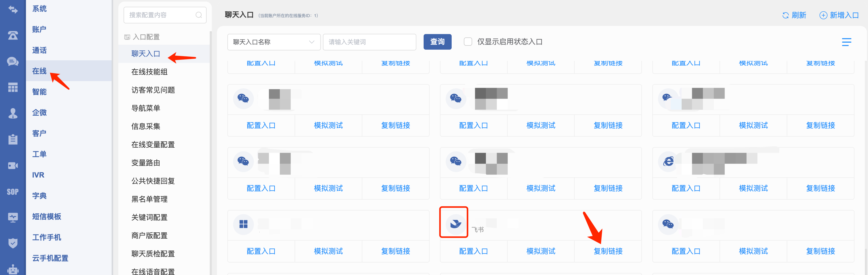The image size is (868, 275).
Task: Toggle 仅显示启用状态入口 checkbox
Action: [x=468, y=42]
